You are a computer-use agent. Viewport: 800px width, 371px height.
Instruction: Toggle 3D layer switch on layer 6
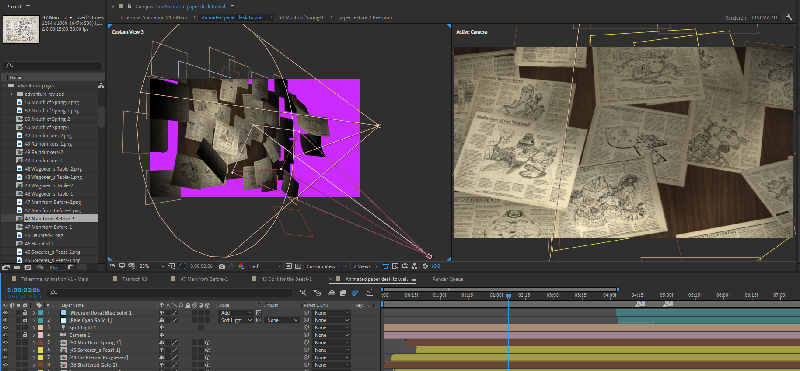[207, 350]
